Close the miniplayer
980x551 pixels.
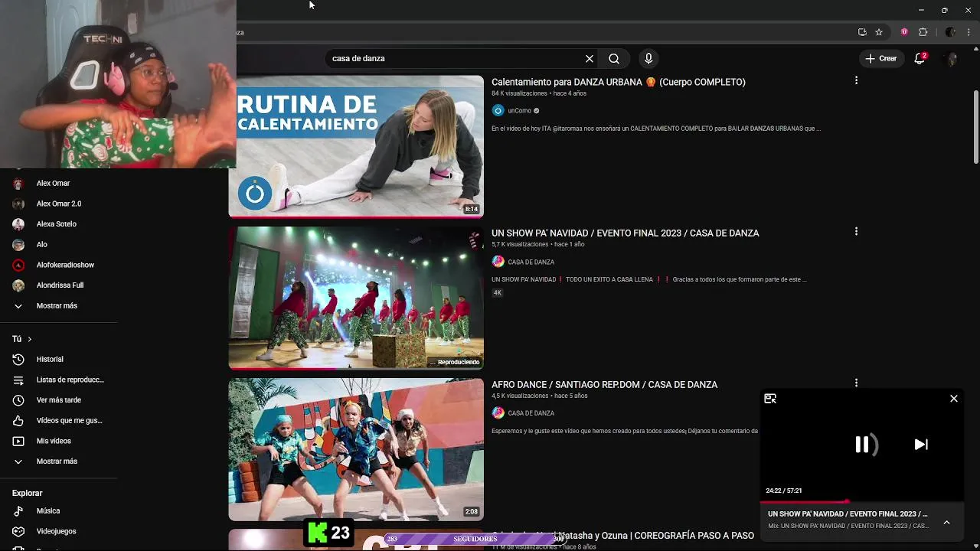pyautogui.click(x=954, y=399)
